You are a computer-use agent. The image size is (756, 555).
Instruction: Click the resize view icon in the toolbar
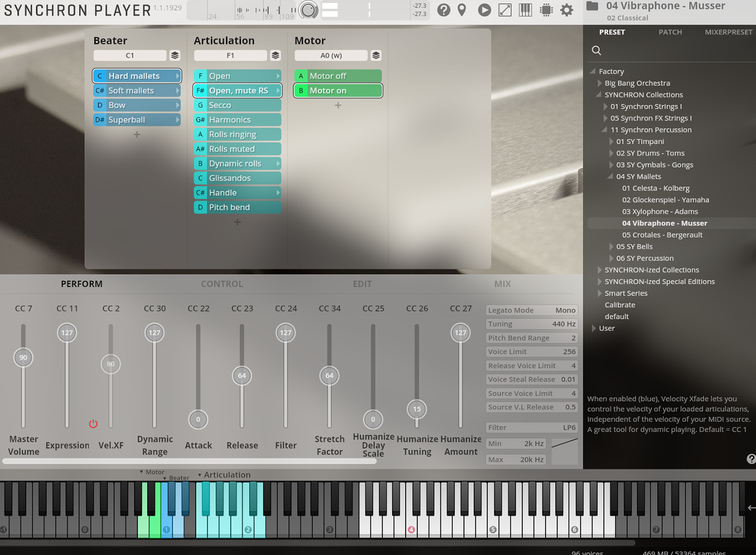click(505, 10)
